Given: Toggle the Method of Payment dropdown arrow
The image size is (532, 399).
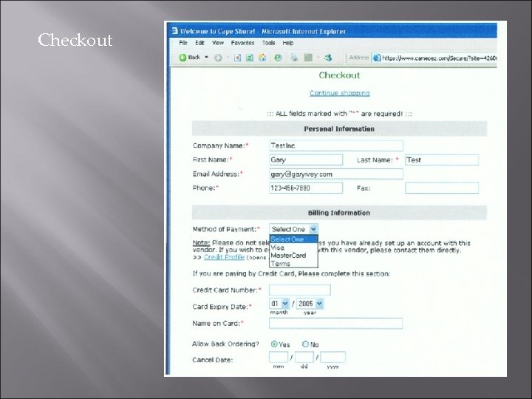Looking at the screenshot, I should (313, 229).
